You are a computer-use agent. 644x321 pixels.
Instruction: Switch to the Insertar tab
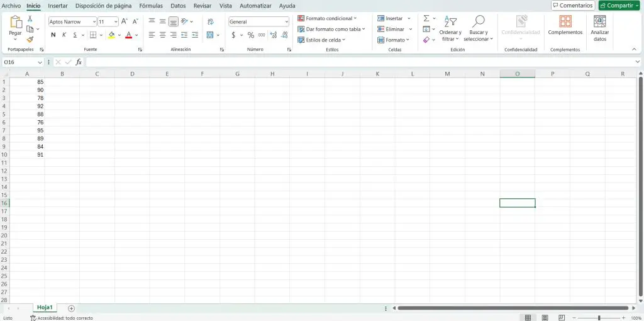(x=58, y=6)
